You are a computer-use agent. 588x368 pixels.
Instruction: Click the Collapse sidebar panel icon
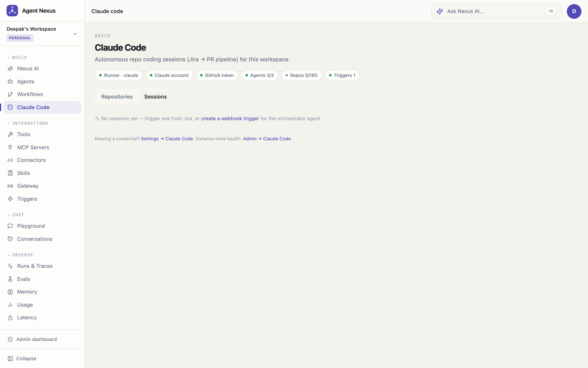10,359
